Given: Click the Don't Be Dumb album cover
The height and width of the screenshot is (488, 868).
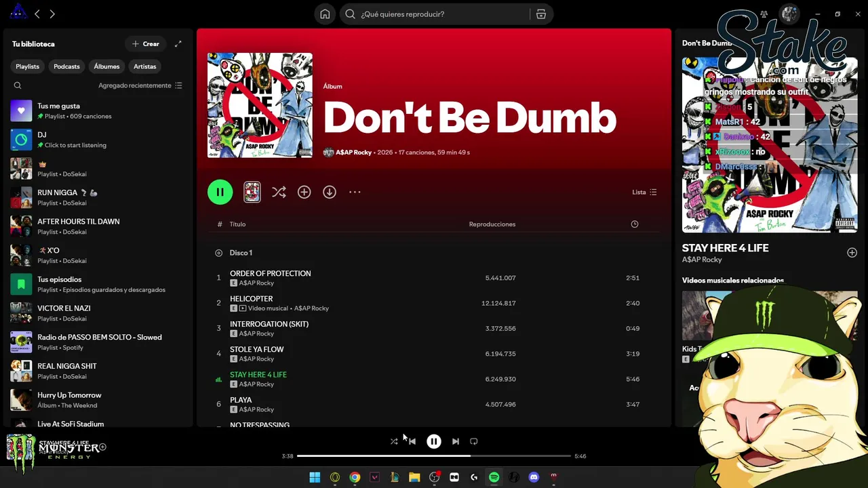Looking at the screenshot, I should click(x=260, y=105).
